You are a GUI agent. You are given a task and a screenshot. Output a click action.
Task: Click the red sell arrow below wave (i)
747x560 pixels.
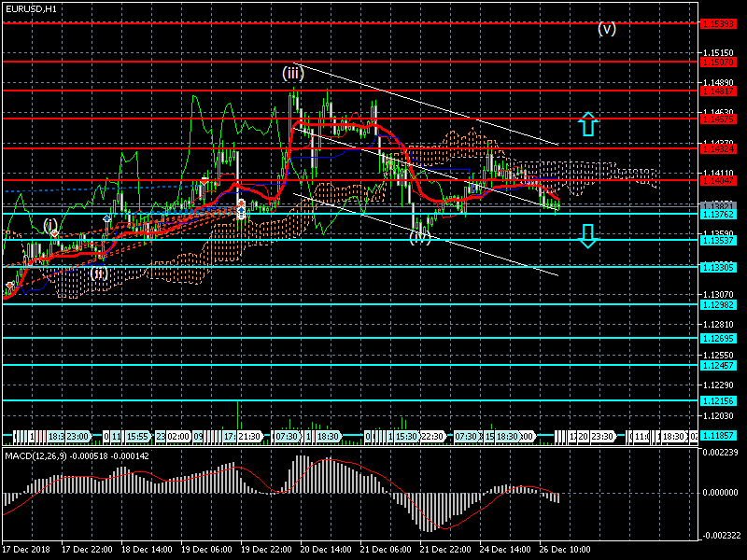coord(54,232)
